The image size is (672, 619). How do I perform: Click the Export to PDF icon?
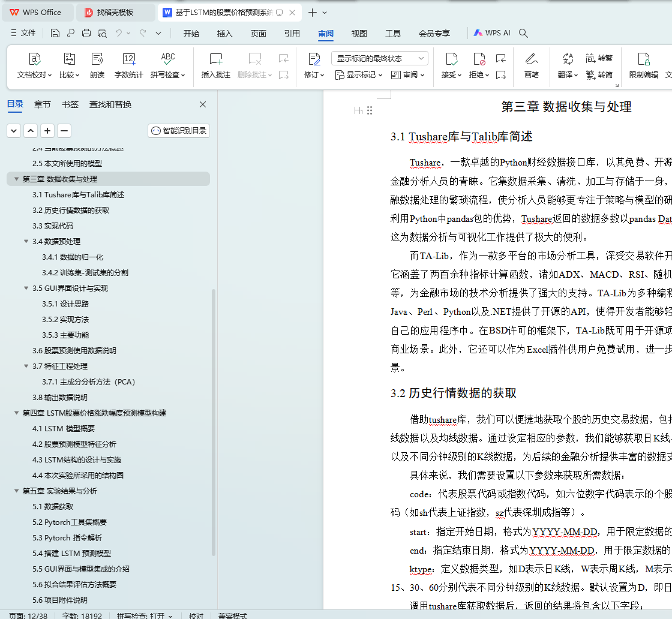tap(71, 33)
